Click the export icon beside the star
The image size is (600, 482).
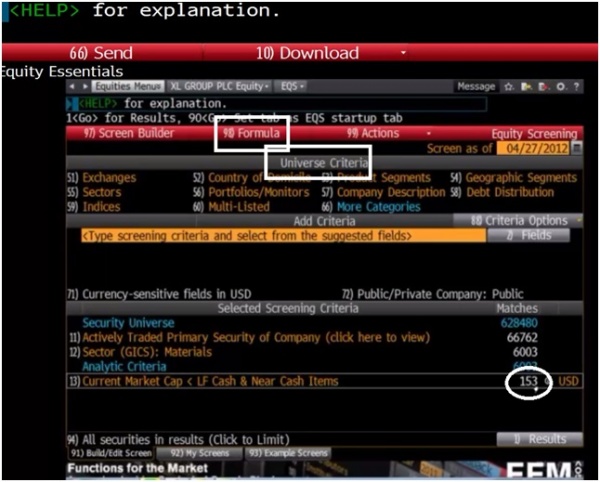[527, 87]
